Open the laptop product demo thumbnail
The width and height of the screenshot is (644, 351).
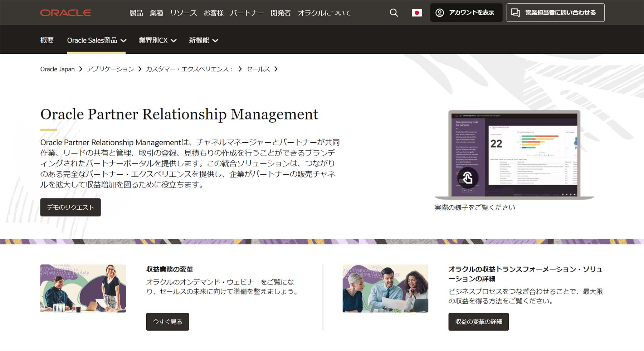pos(514,155)
